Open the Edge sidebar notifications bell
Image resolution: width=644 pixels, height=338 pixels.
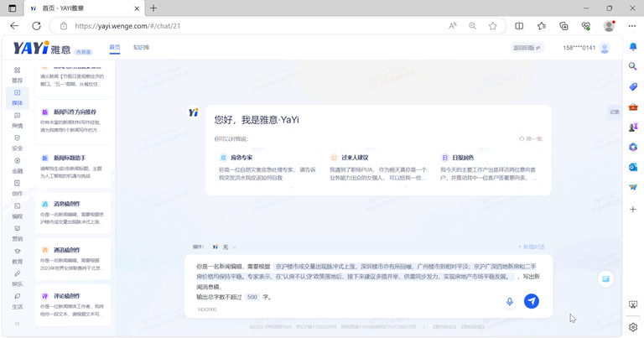pos(633,46)
